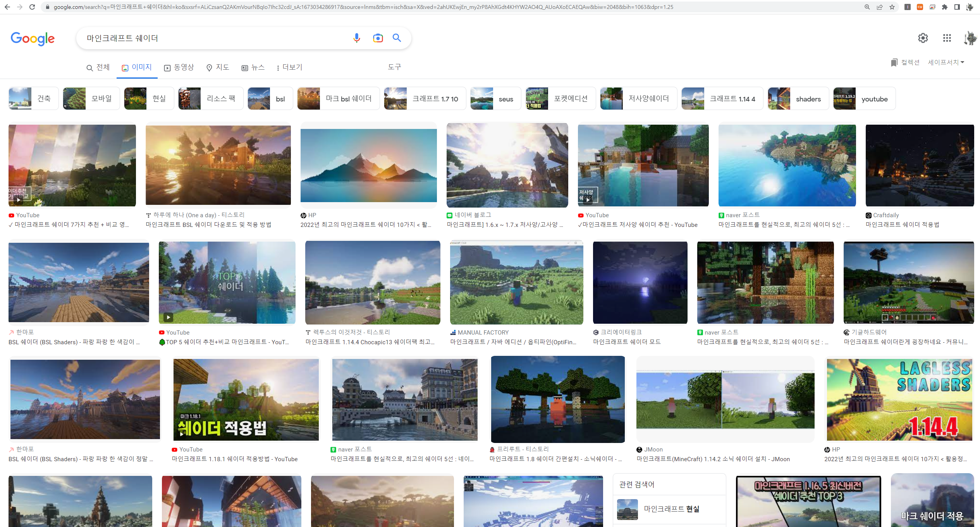The width and height of the screenshot is (980, 527).
Task: Open link 마인크래프트 1.14.4 Chocapic13 쉐이더팩
Action: point(370,342)
